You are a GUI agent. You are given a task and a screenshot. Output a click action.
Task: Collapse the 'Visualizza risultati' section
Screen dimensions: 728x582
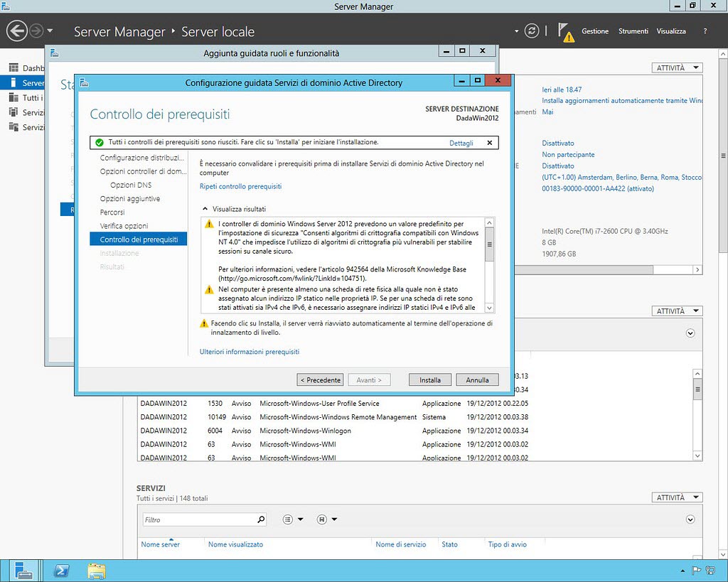point(204,209)
